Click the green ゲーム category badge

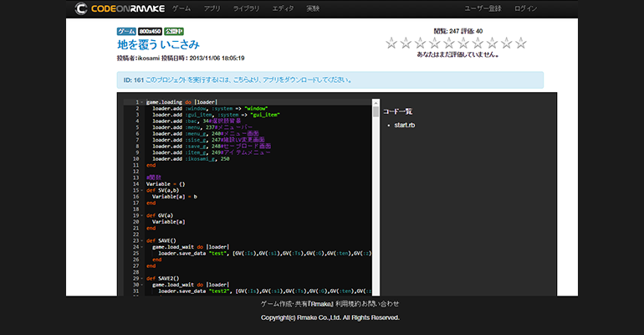126,31
